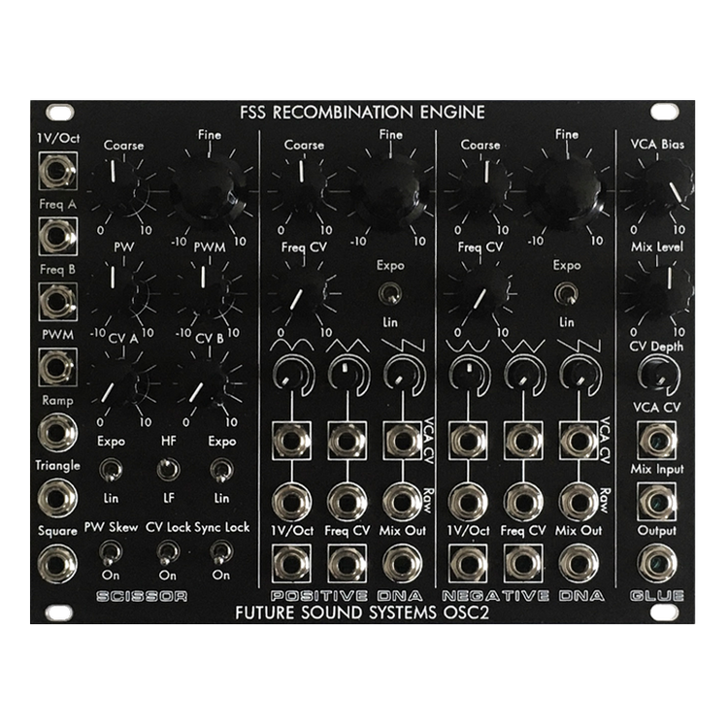
Task: Click the Positive DNA Mix Out jack
Action: (402, 564)
